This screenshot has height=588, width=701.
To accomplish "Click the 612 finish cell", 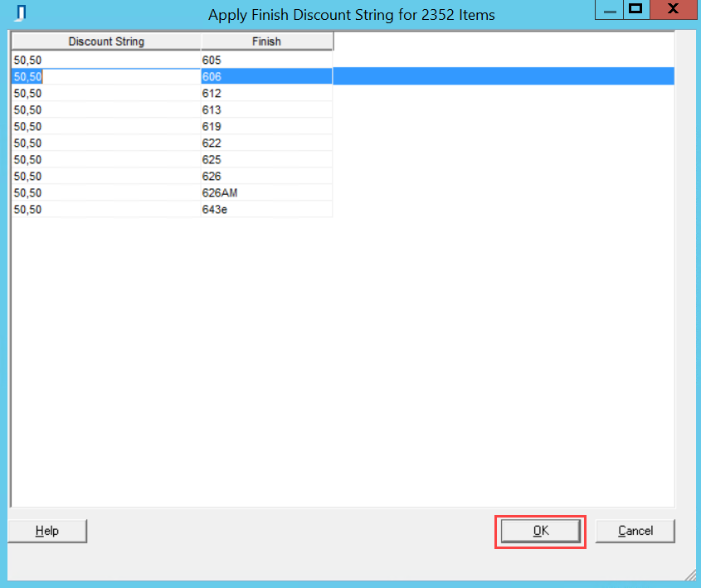I will [x=267, y=93].
